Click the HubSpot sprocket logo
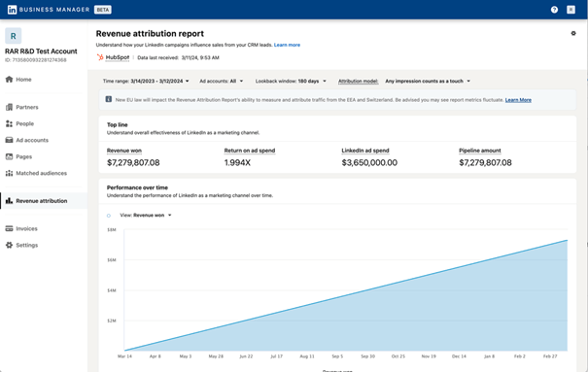588x372 pixels. [x=100, y=57]
